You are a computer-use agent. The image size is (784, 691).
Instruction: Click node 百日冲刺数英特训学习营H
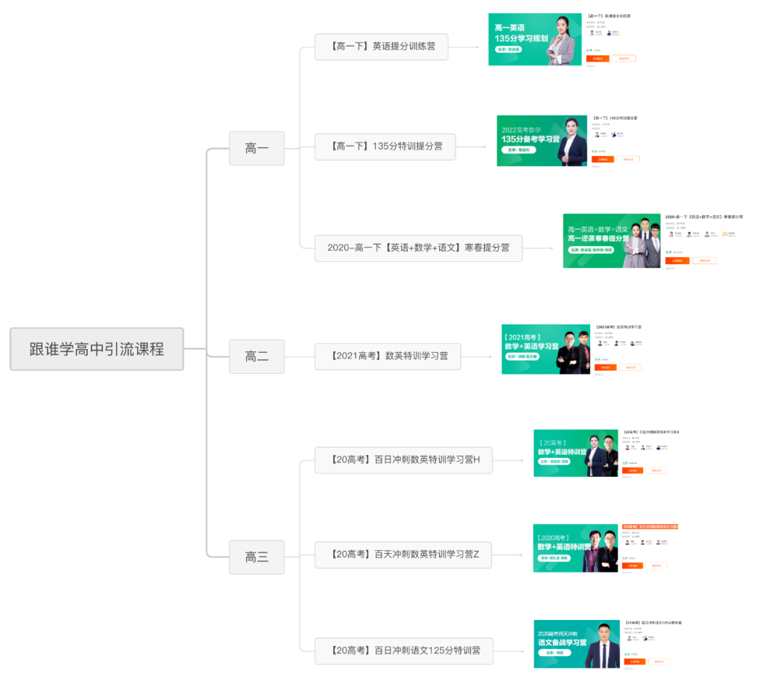click(404, 460)
